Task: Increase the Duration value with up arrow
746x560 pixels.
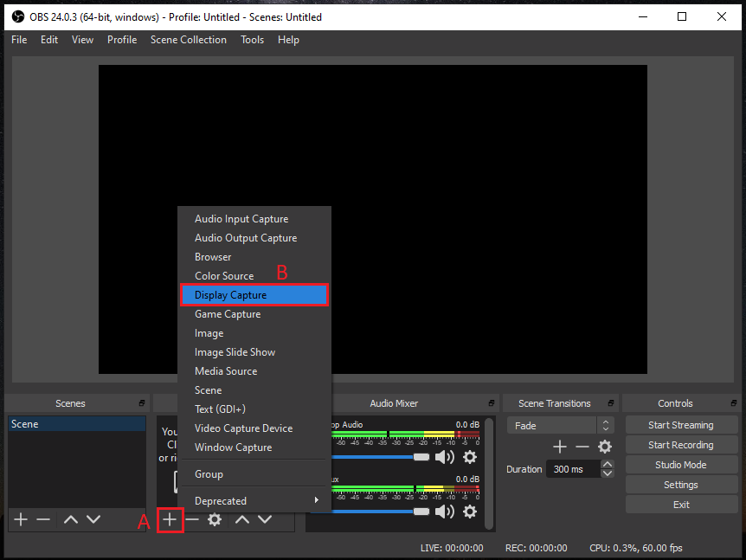Action: (x=608, y=465)
